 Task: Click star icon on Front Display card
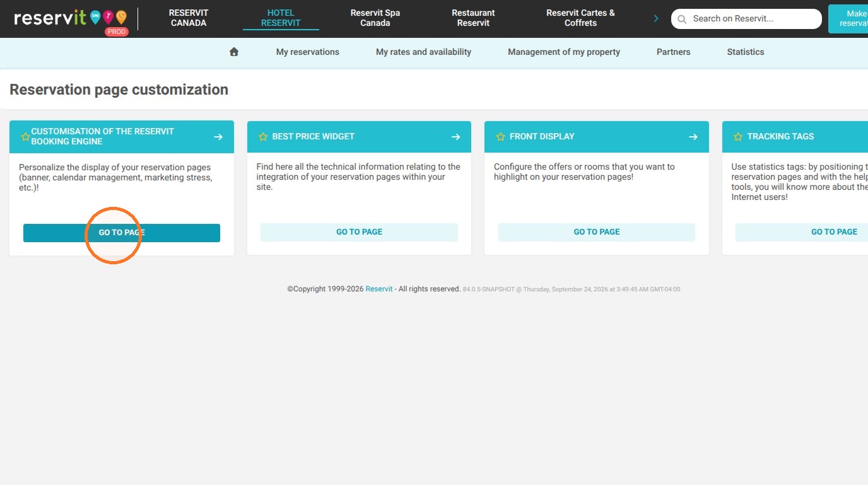[500, 136]
